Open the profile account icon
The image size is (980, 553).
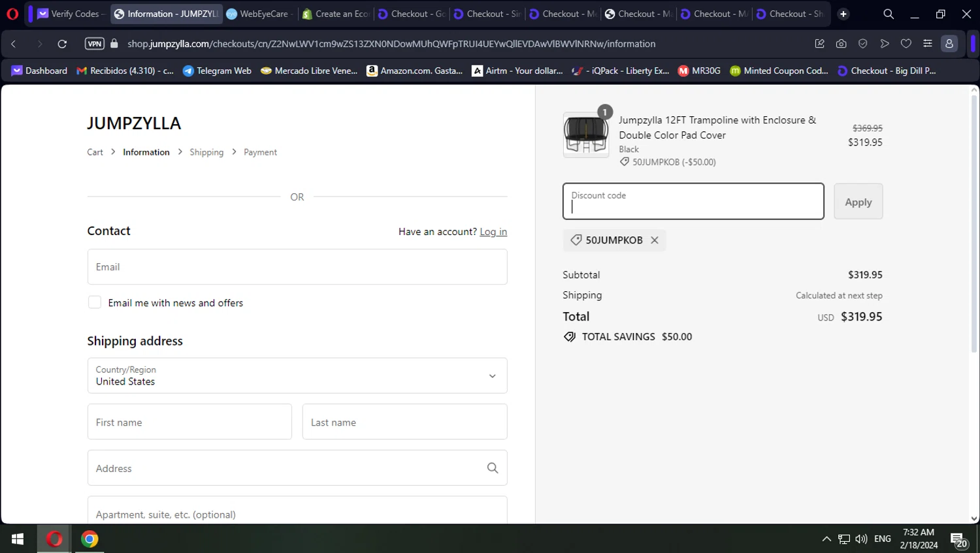pyautogui.click(x=949, y=44)
